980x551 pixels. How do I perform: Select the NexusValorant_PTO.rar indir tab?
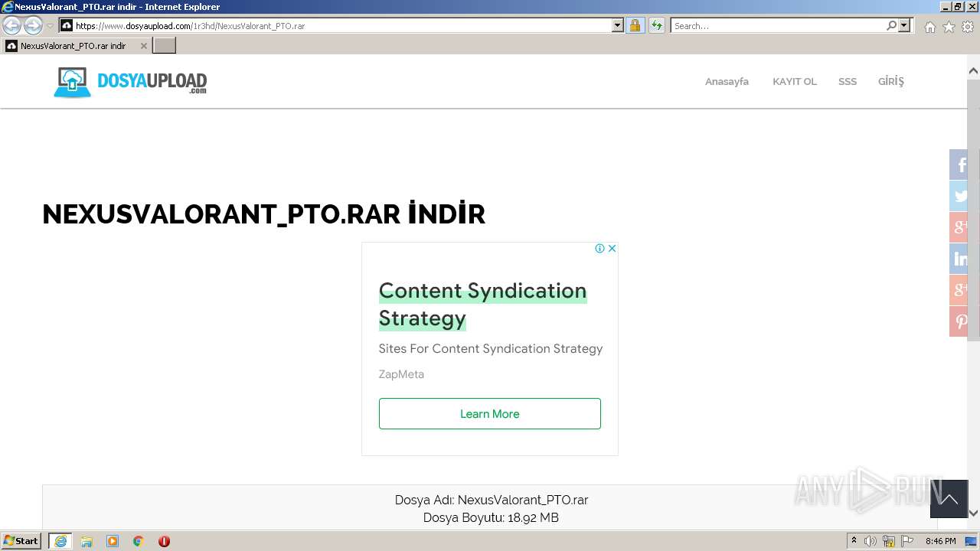[75, 46]
